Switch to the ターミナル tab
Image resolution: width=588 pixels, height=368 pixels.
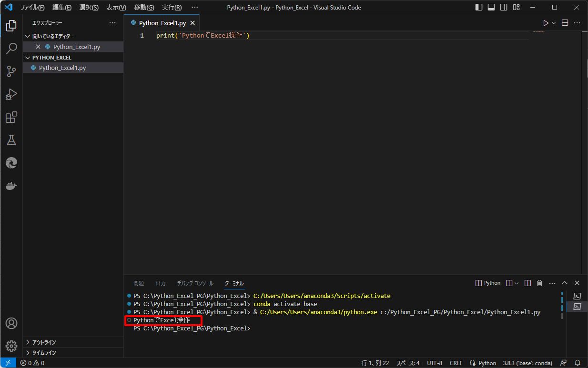tap(234, 283)
